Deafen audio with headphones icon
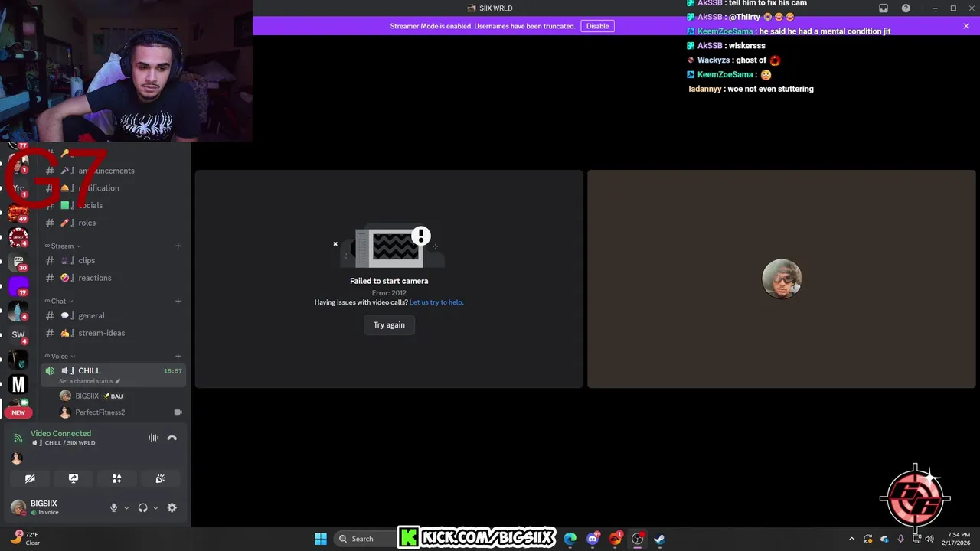This screenshot has height=551, width=980. (x=142, y=507)
